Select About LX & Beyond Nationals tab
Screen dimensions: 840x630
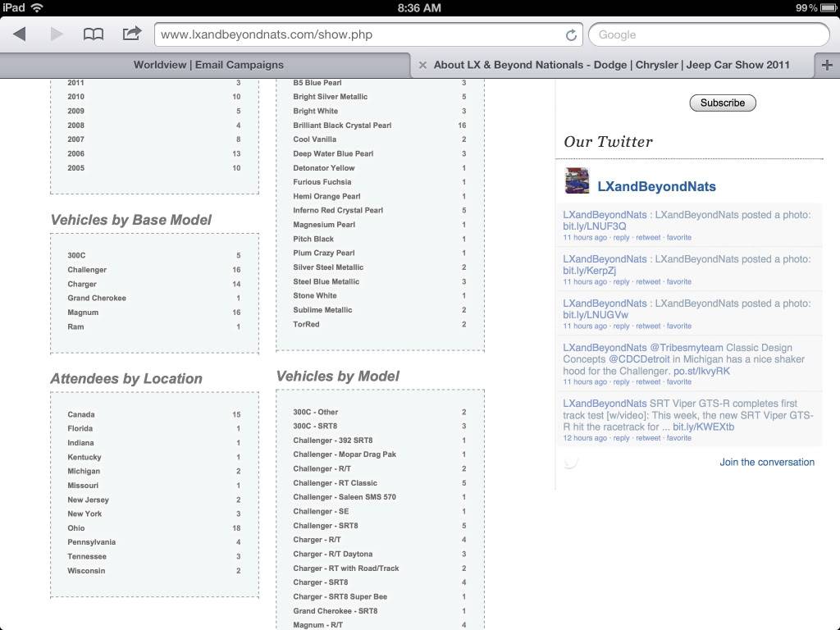pos(612,65)
